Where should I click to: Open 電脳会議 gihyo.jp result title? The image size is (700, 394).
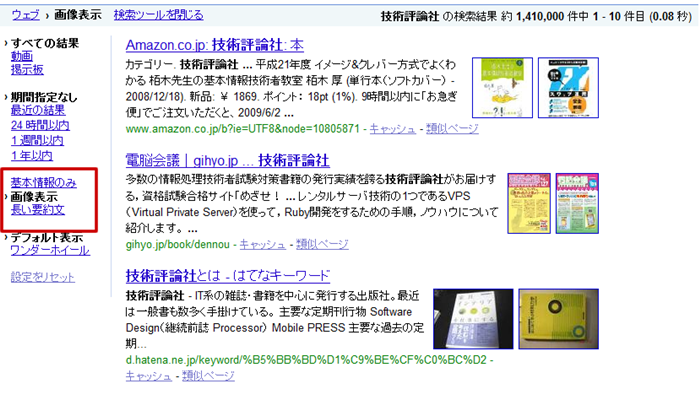click(228, 160)
